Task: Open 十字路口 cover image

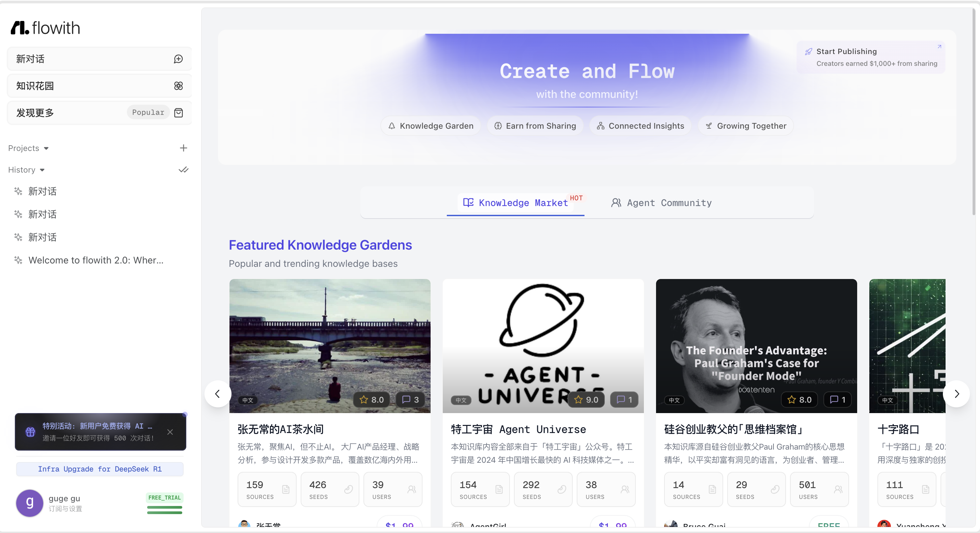Action: point(907,346)
